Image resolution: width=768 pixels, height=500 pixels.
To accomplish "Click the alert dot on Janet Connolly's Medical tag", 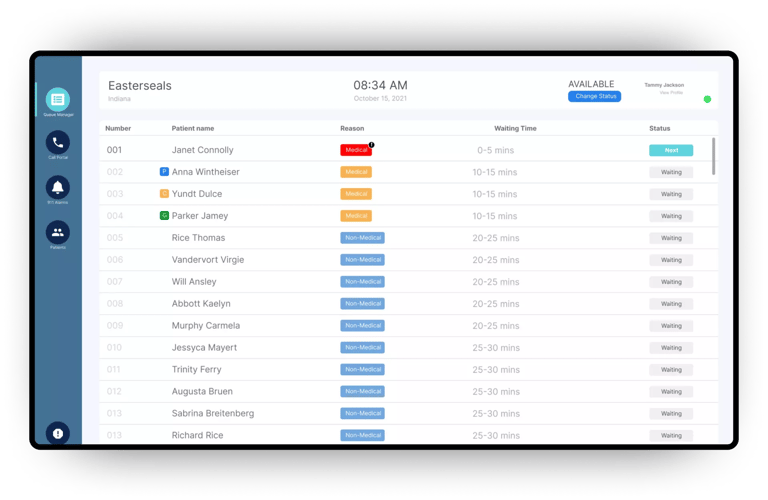I will click(x=372, y=145).
